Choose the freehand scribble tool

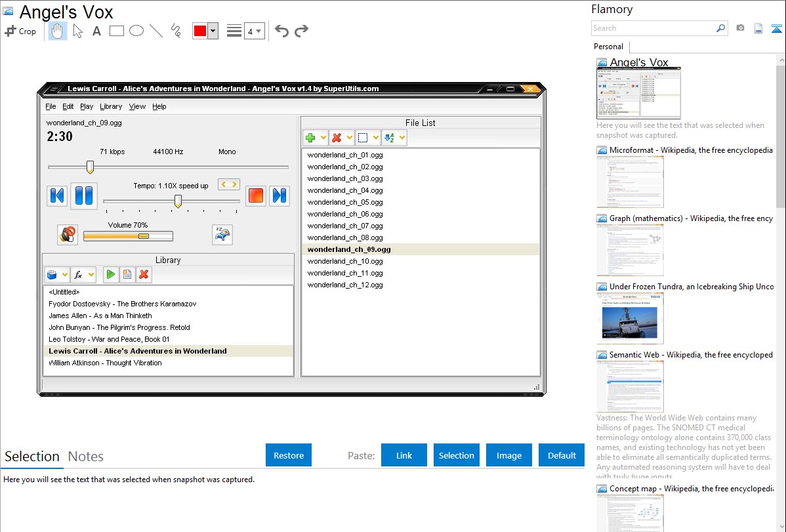(176, 31)
